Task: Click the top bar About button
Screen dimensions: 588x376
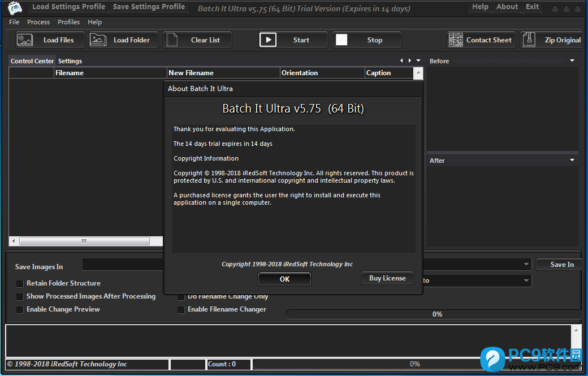Action: tap(507, 7)
